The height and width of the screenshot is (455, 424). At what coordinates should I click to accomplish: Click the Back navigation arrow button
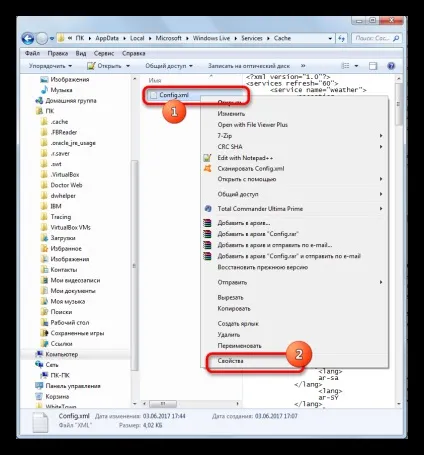pos(28,39)
